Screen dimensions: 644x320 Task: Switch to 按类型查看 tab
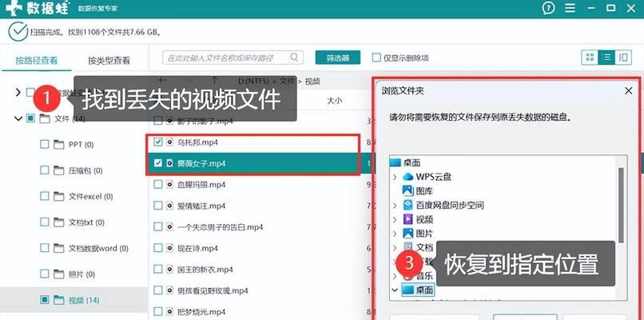tap(109, 61)
